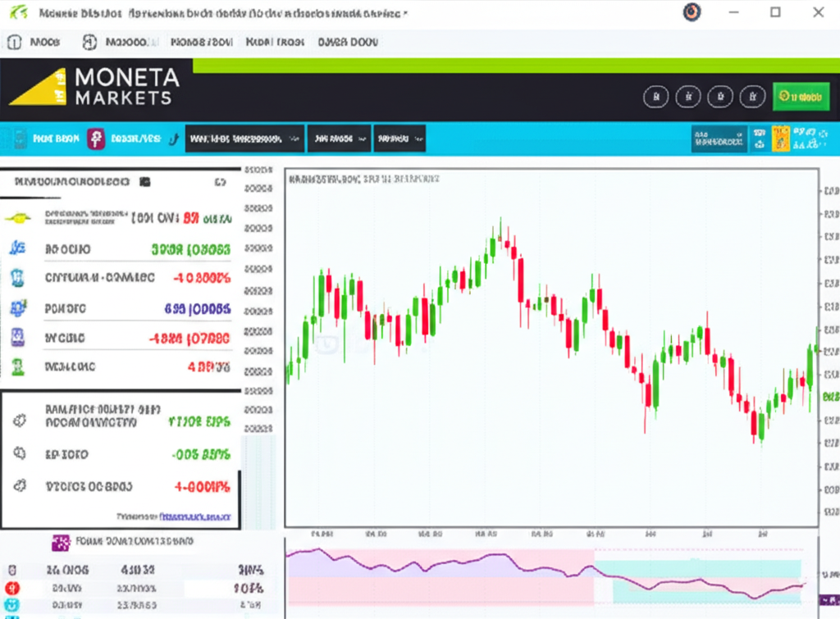
Task: Click the red circle icon in the bottom-left list
Action: click(x=12, y=588)
